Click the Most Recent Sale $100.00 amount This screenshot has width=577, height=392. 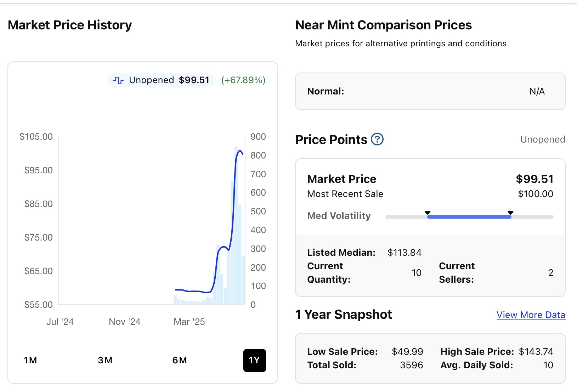535,194
